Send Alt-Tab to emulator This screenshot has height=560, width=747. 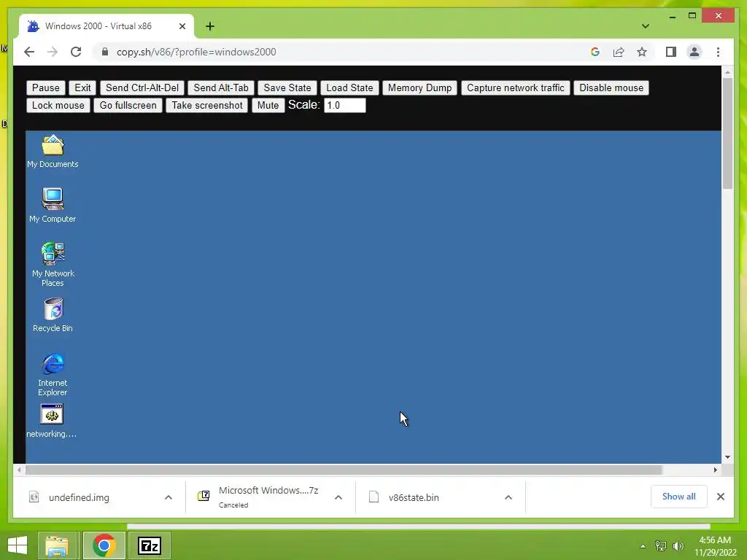point(221,87)
